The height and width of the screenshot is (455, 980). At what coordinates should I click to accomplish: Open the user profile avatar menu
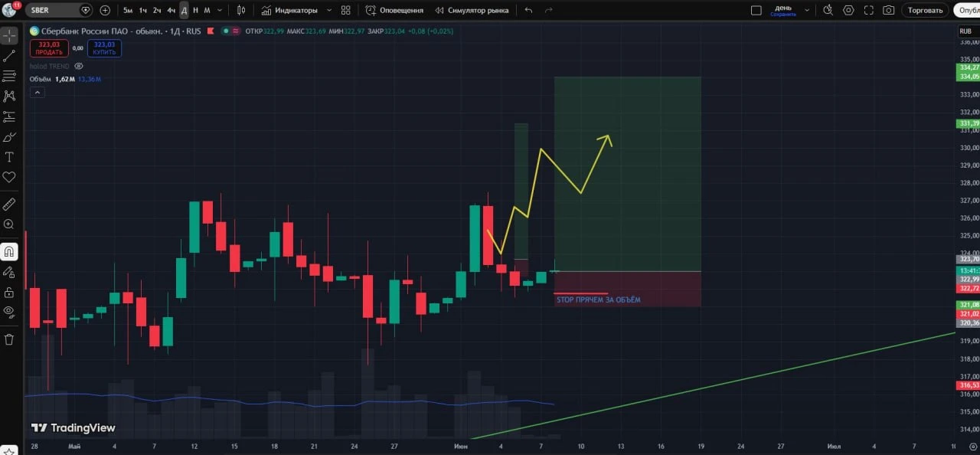click(10, 10)
